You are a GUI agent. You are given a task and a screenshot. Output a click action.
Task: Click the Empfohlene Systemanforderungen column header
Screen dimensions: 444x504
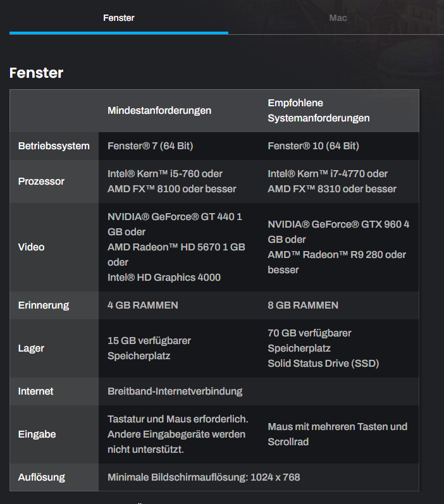point(319,111)
